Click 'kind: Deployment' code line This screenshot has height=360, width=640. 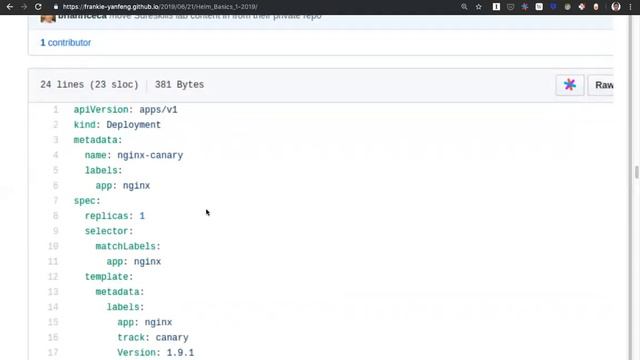tap(117, 125)
